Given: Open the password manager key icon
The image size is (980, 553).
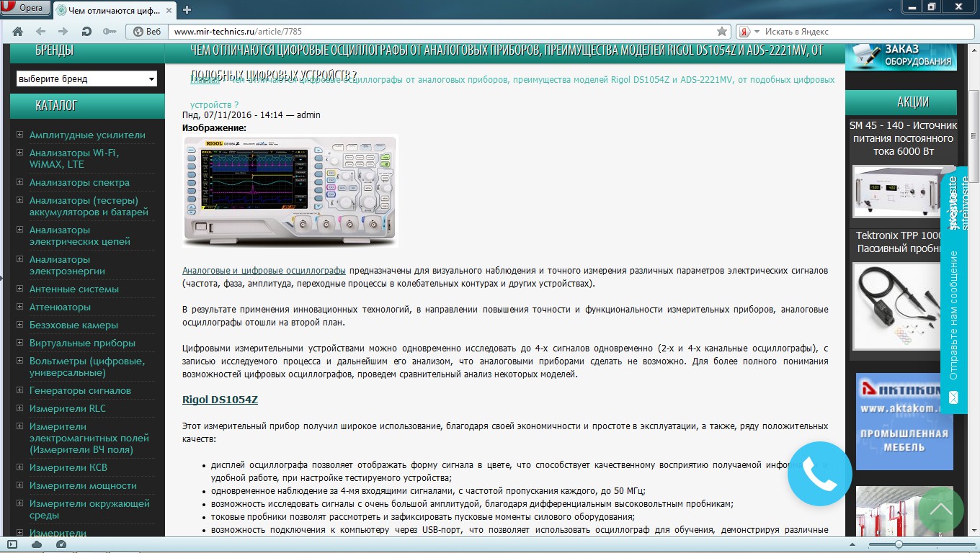Looking at the screenshot, I should tap(109, 32).
